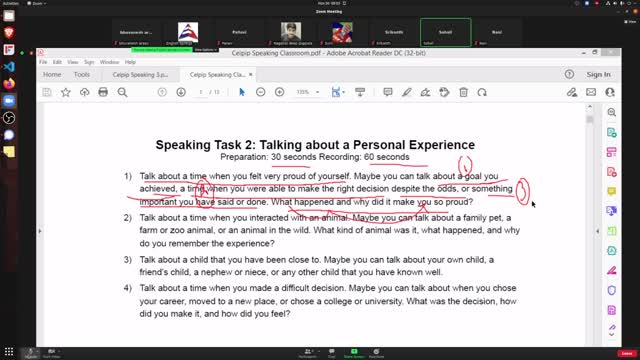This screenshot has width=640, height=360.
Task: Click the Sign In button
Action: tap(599, 74)
